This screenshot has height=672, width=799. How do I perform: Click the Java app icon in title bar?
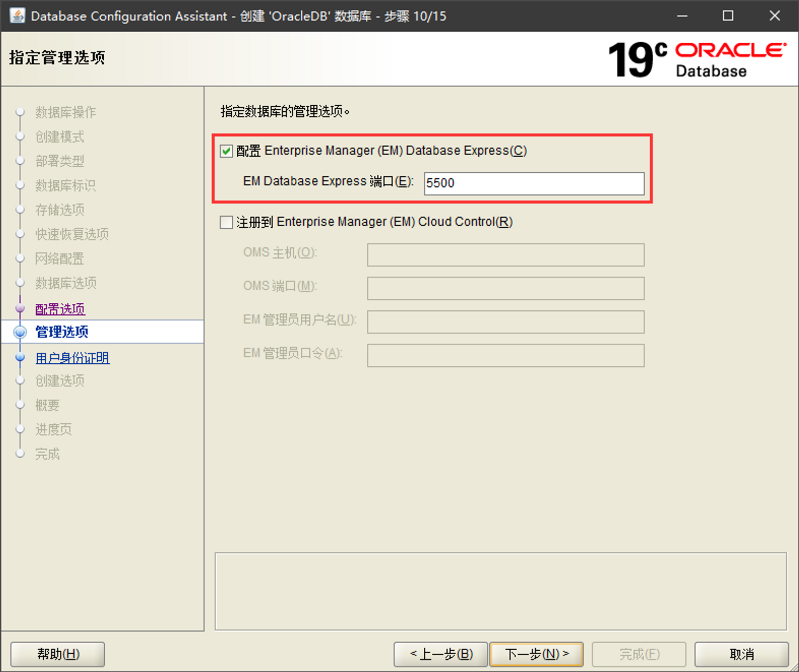pyautogui.click(x=17, y=16)
